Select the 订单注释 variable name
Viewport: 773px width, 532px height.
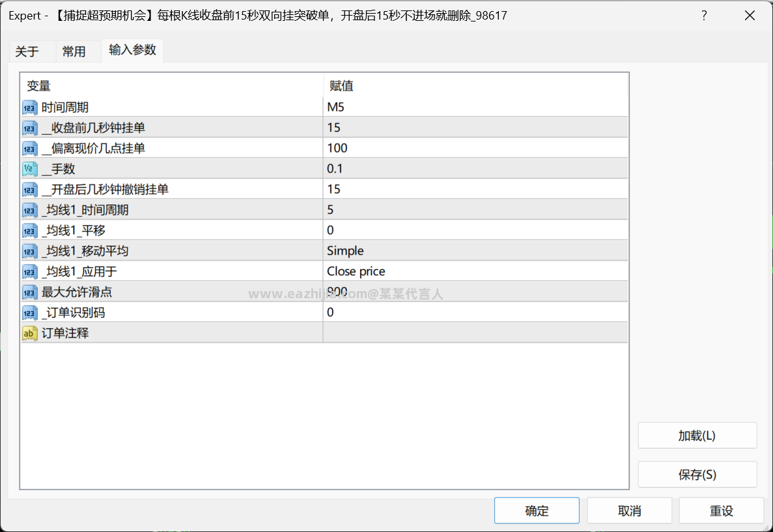click(65, 334)
